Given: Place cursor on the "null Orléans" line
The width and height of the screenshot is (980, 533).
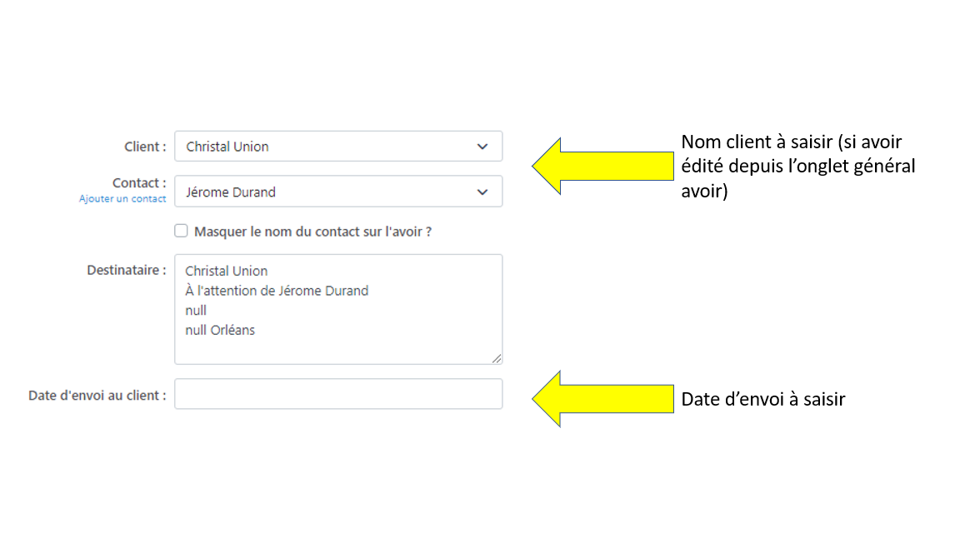Looking at the screenshot, I should point(220,330).
